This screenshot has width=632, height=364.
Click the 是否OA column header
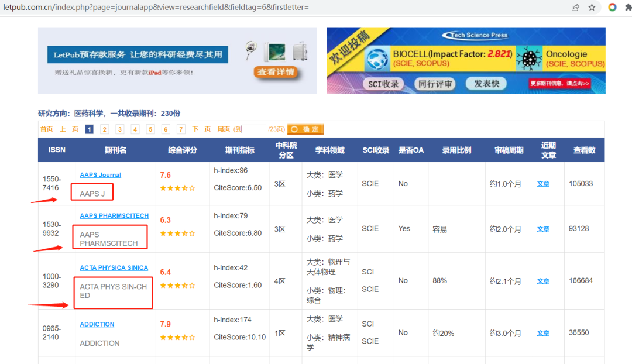pos(411,150)
